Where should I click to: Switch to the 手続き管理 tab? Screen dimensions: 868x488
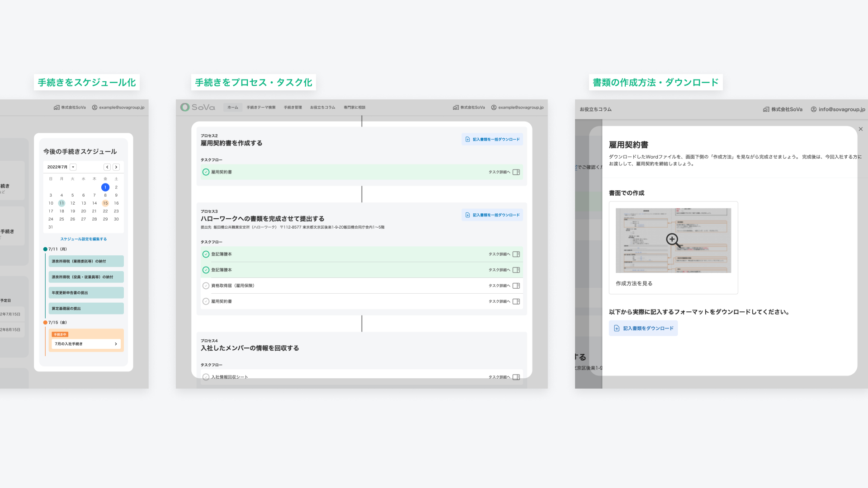click(292, 108)
